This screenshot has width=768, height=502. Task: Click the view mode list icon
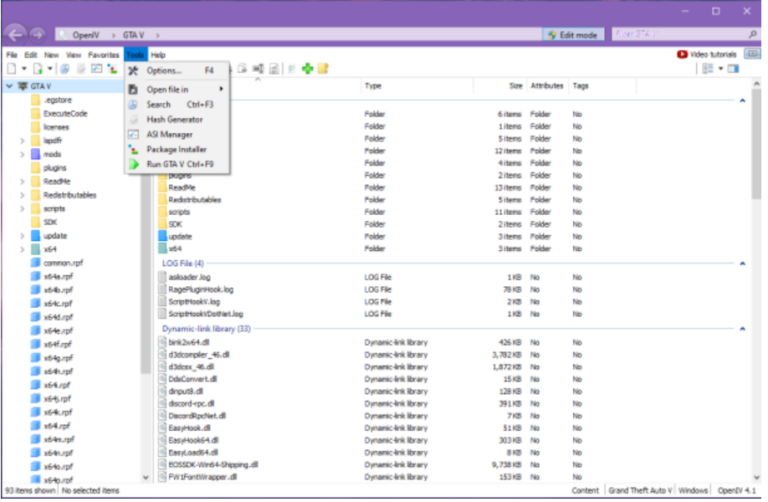(708, 69)
